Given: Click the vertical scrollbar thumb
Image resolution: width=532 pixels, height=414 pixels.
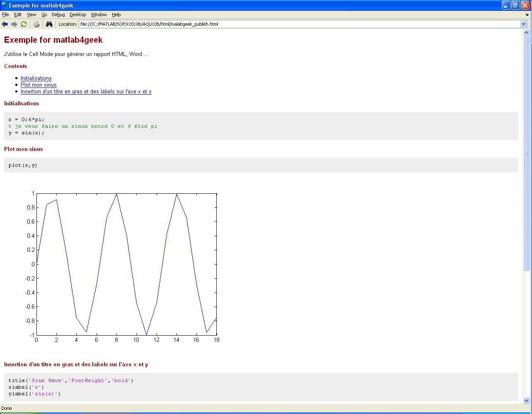Looking at the screenshot, I should click(527, 153).
